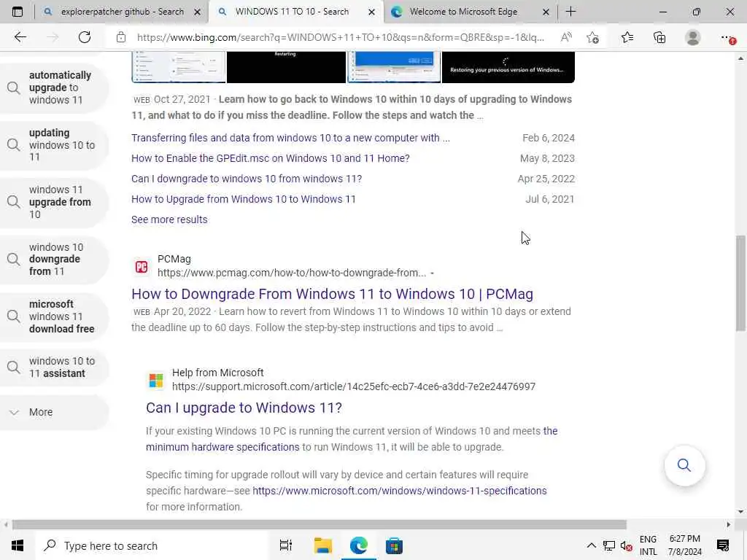Search windows 10 to 11 assistant
This screenshot has width=747, height=560.
[54, 367]
